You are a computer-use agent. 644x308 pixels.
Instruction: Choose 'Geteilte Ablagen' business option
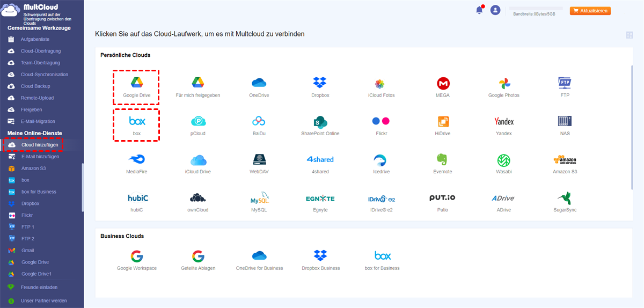pyautogui.click(x=198, y=255)
